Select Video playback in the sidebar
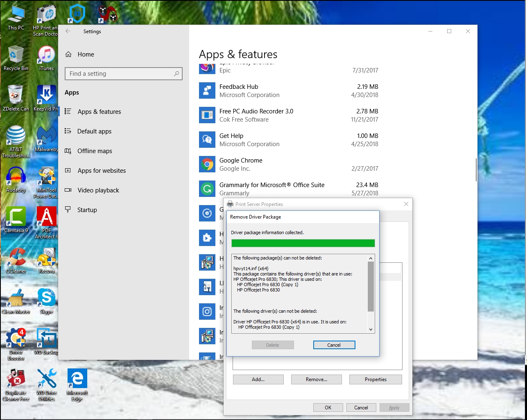The image size is (527, 420). coord(98,190)
